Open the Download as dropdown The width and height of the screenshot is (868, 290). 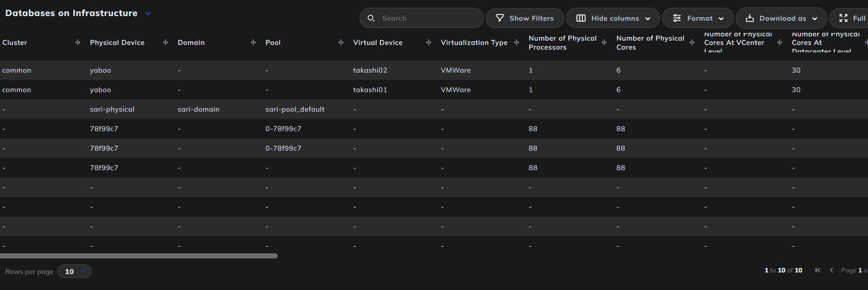click(x=815, y=19)
